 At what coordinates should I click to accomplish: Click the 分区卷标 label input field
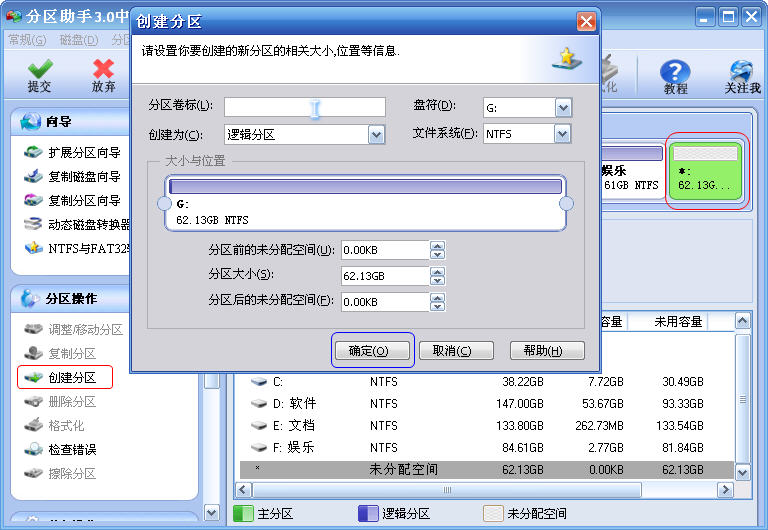[304, 107]
